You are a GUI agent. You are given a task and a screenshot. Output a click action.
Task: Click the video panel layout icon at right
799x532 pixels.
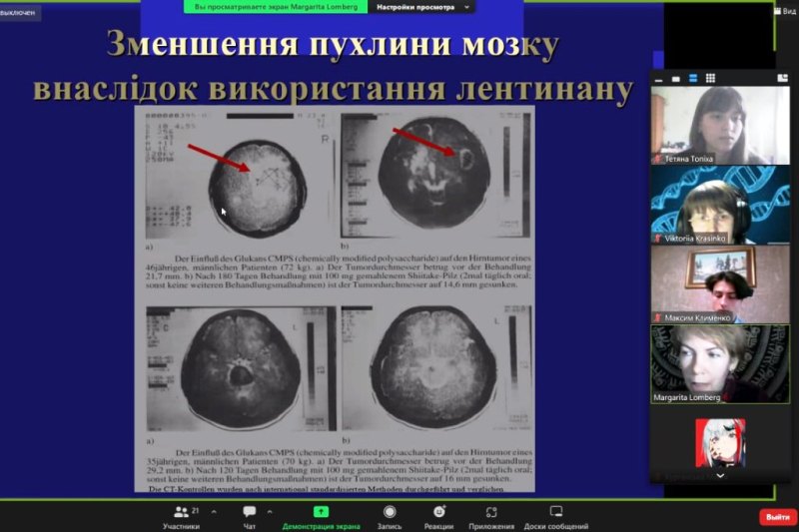783,78
